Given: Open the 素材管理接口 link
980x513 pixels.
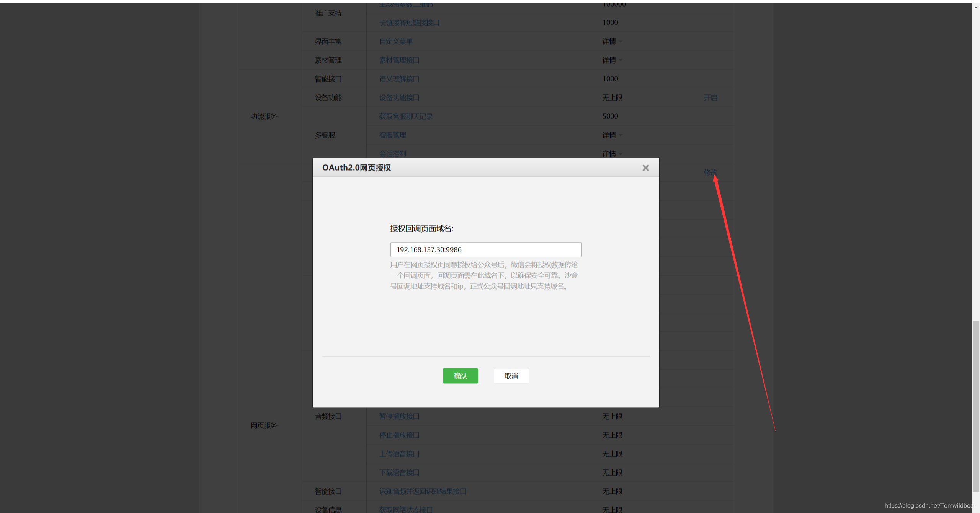Looking at the screenshot, I should (x=399, y=60).
